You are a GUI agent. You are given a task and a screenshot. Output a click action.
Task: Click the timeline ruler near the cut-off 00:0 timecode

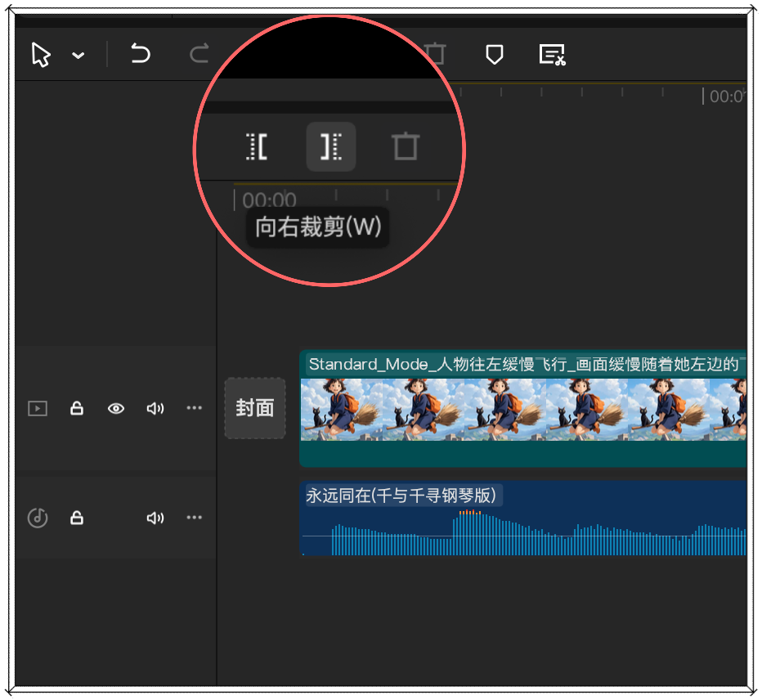[x=724, y=96]
